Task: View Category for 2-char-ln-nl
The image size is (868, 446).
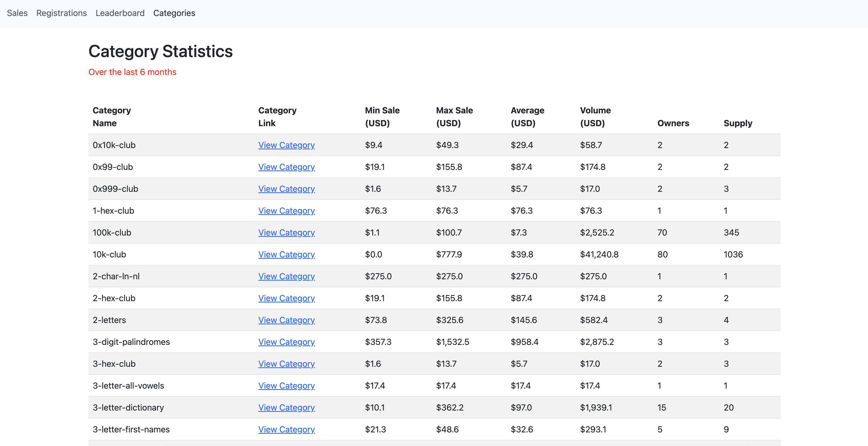Action: [x=286, y=276]
